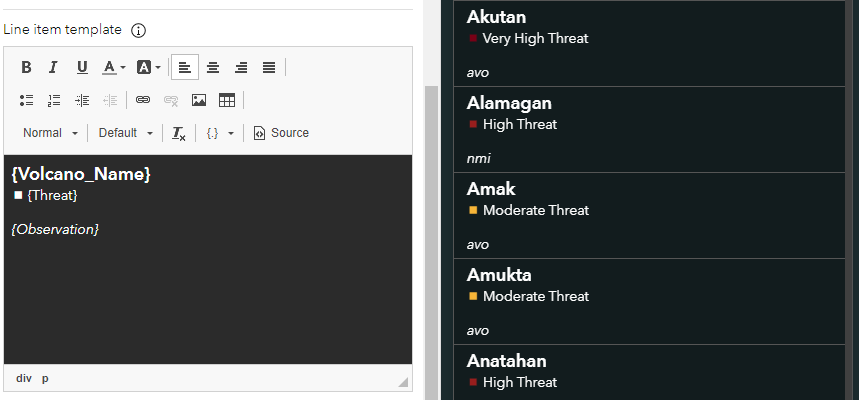Screen dimensions: 859x400
Task: Open the Normal paragraph format dropdown
Action: 50,133
